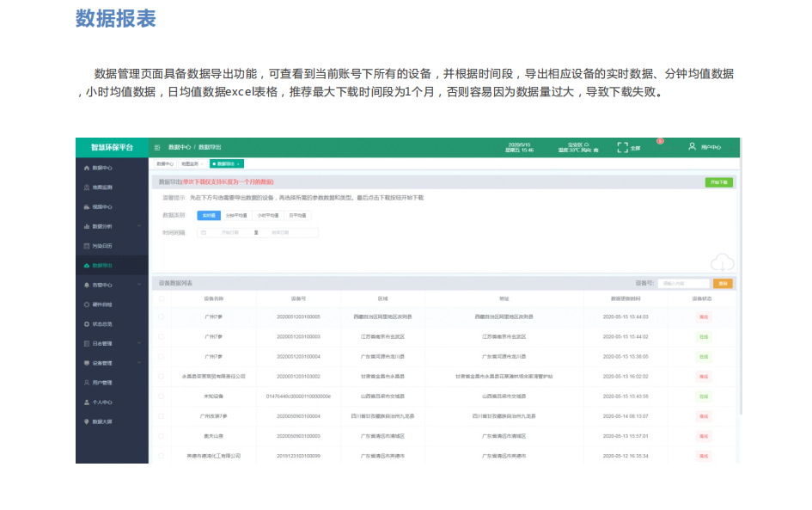Viewport: 812px width, 510px height.
Task: Focus 设备号 search input field
Action: [684, 284]
